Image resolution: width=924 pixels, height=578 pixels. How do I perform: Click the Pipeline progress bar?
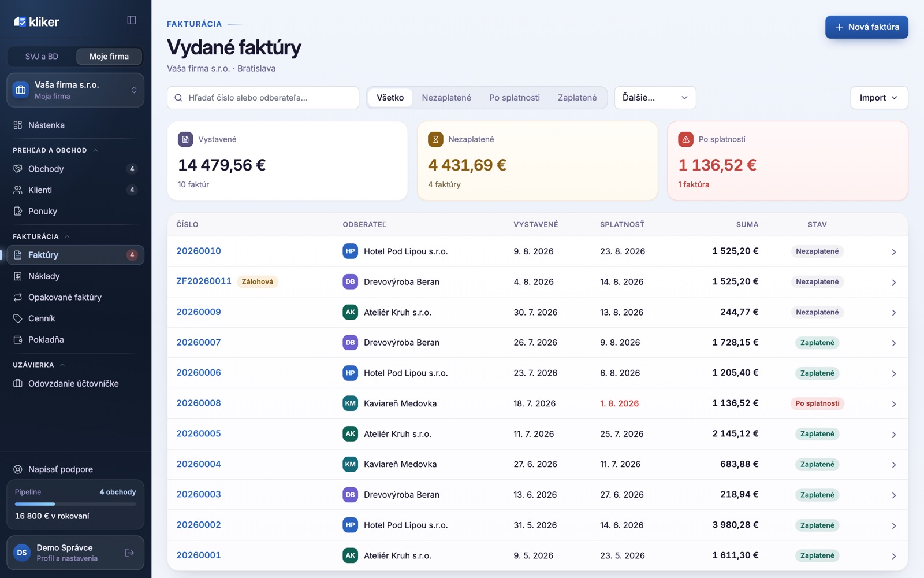[75, 504]
